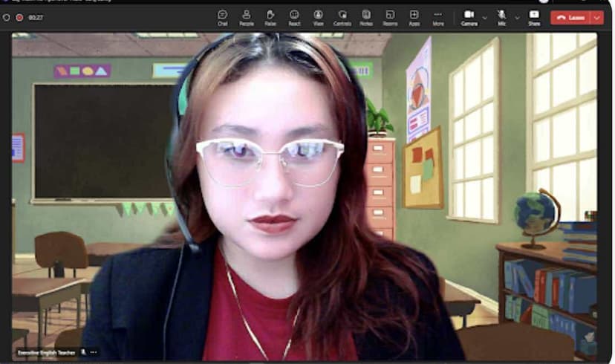The image size is (615, 364).
Task: Expand the Camera options dropdown arrow
Action: coord(485,17)
